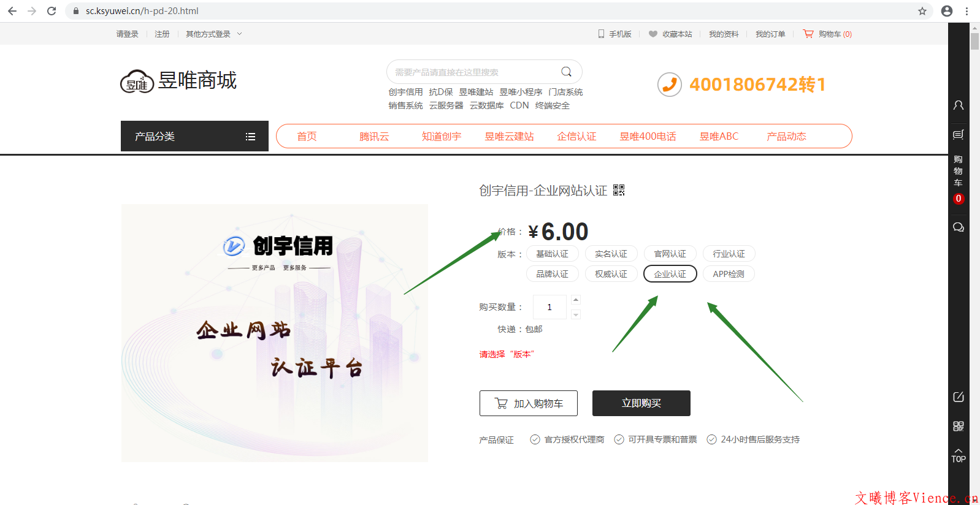Open the chat bubble icon in right sidebar

pos(958,227)
